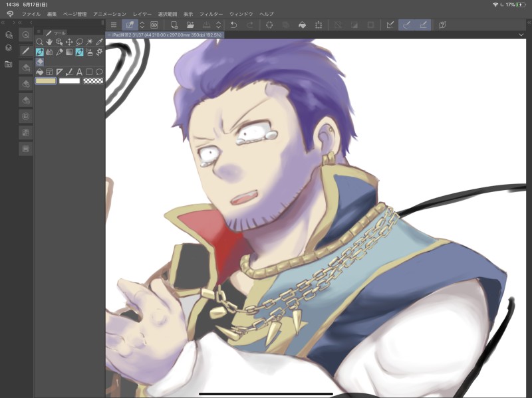Open the レイヤー menu

pyautogui.click(x=142, y=14)
